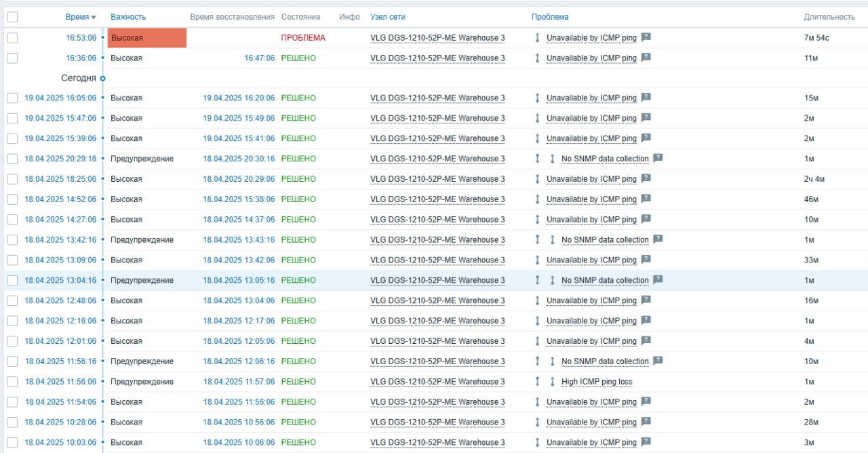
Task: Open event time link 18.04.2025 11:56:16
Action: click(60, 361)
